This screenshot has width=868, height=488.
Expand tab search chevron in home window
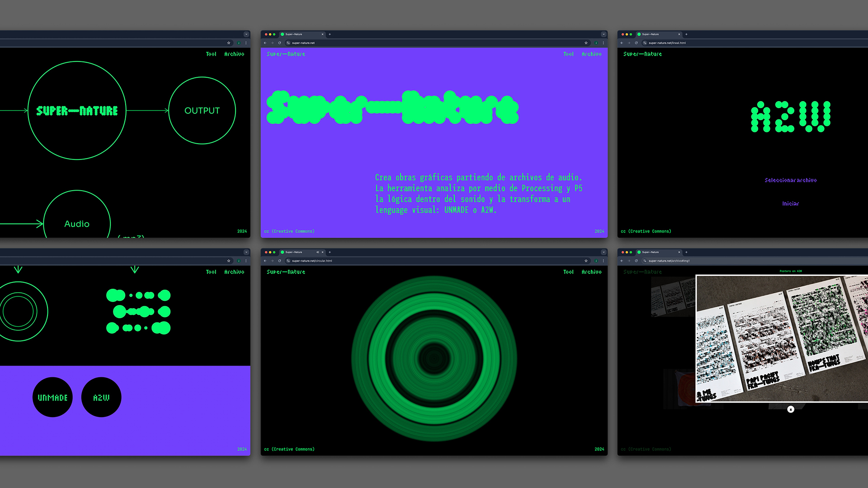(603, 34)
